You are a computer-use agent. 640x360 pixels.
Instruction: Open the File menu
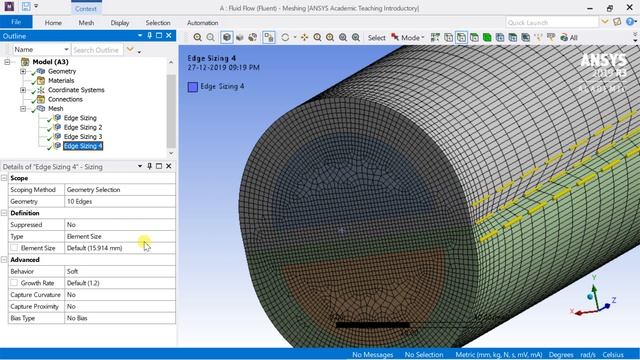[16, 22]
